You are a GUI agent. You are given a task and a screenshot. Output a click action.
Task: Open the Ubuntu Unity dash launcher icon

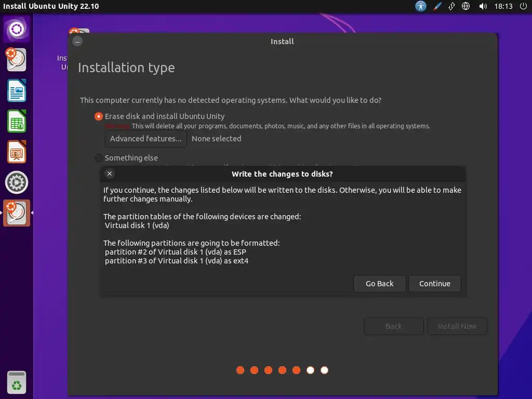[x=17, y=29]
